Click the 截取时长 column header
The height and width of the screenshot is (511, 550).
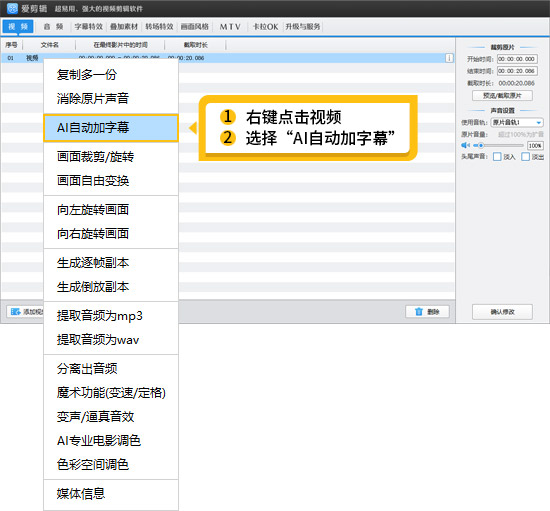coord(195,45)
